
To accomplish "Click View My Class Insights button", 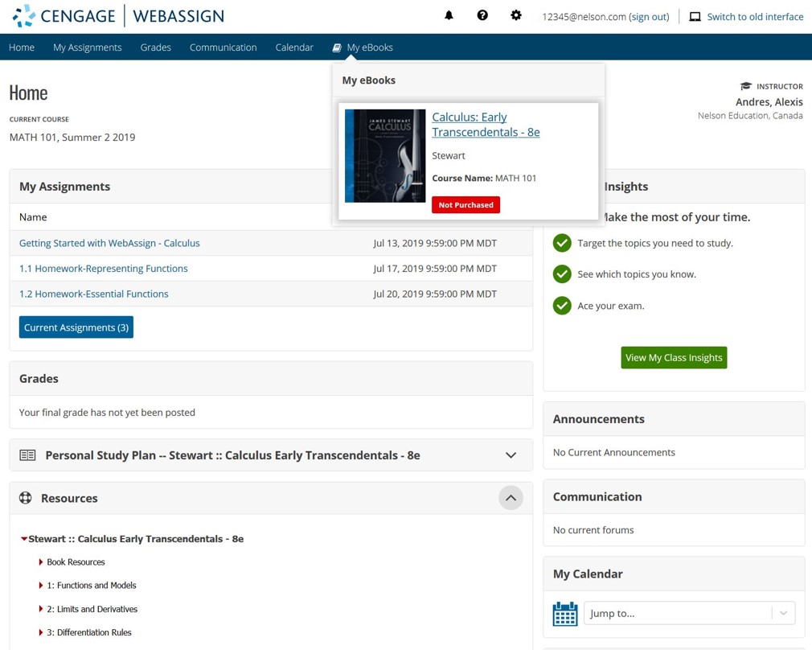I will [674, 357].
